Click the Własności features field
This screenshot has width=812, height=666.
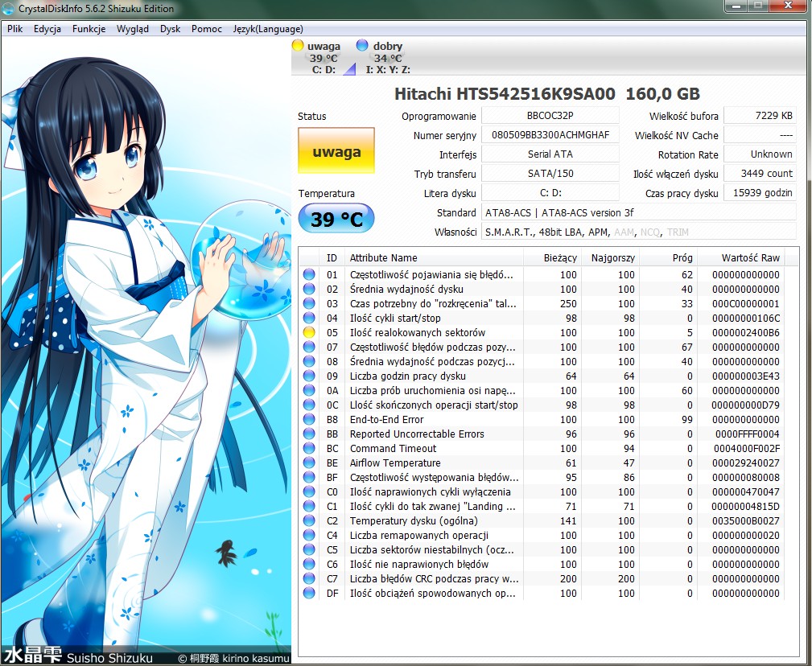click(x=639, y=232)
